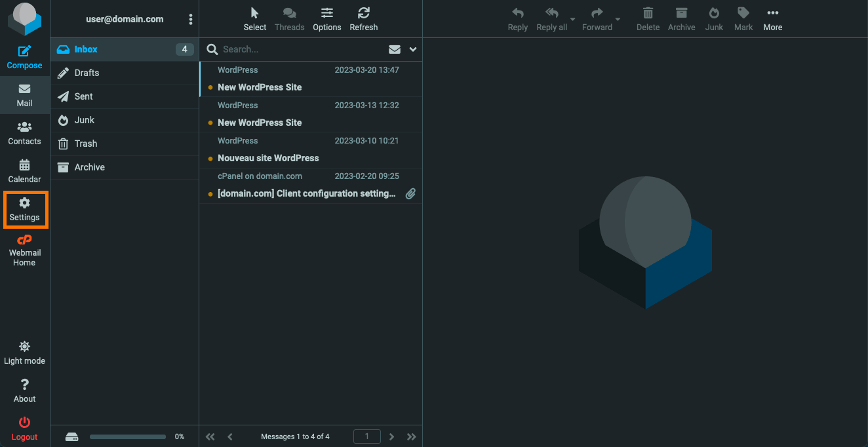Open the list Options icon
The image size is (868, 447).
pyautogui.click(x=326, y=19)
